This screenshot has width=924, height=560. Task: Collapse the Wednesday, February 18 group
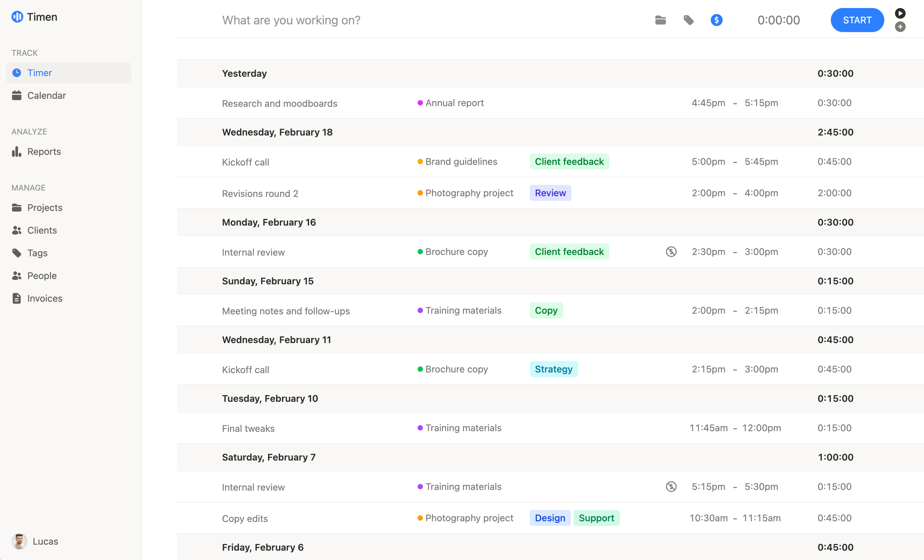point(277,132)
